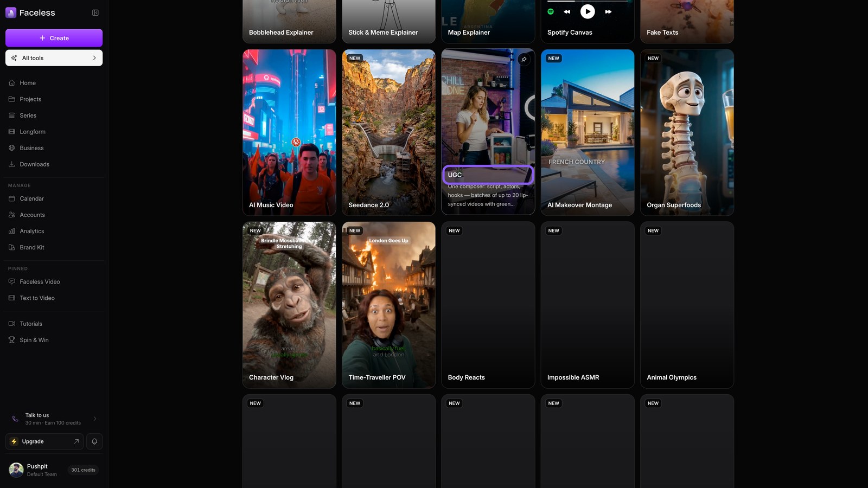Open the Projects section
Viewport: 868px width, 488px height.
coord(54,99)
